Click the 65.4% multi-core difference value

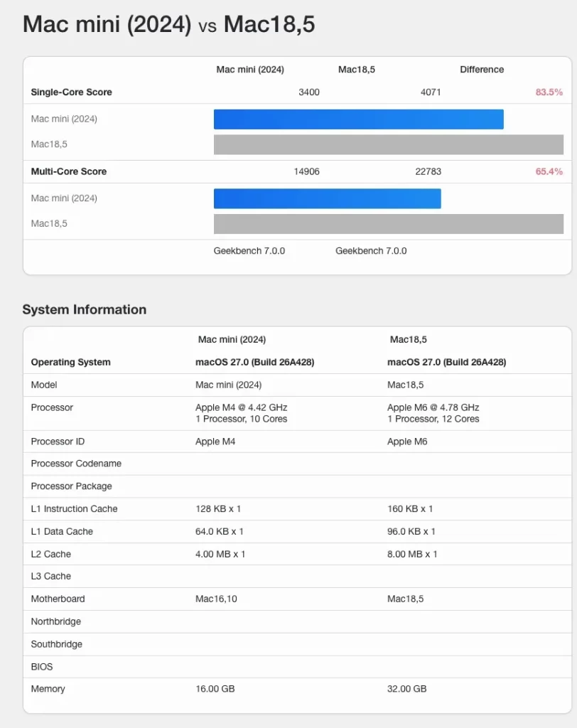click(549, 171)
